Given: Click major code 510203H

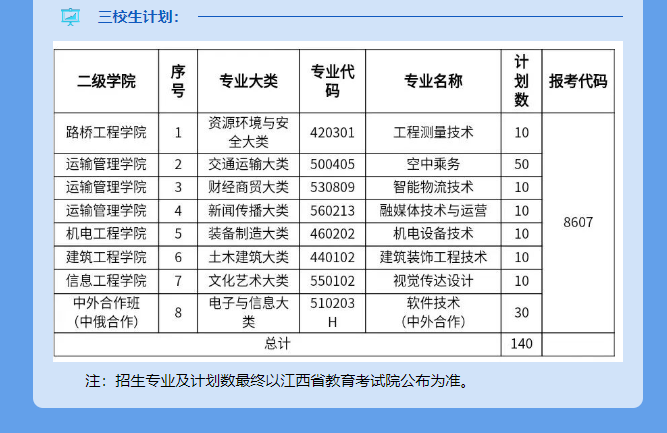Looking at the screenshot, I should tap(332, 313).
